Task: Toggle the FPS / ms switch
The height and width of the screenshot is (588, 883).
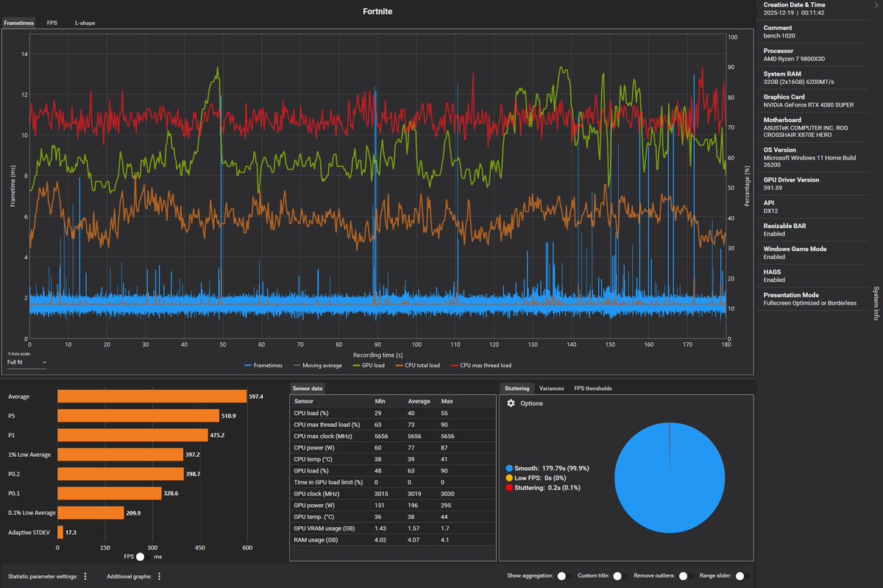Action: pos(145,557)
